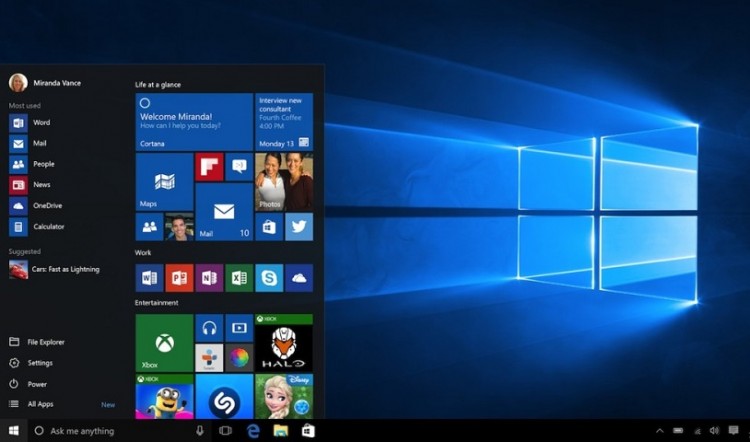This screenshot has height=442, width=750.
Task: Open the Photos tile
Action: pos(284,182)
